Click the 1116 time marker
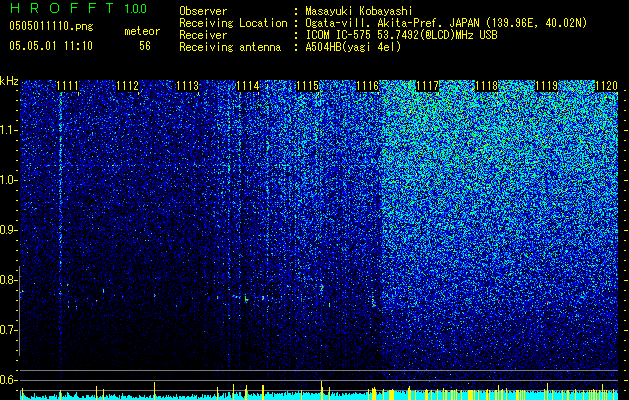 [368, 86]
